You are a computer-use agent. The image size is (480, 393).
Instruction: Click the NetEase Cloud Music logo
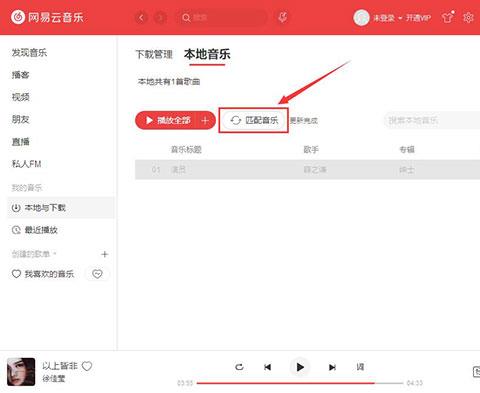click(x=47, y=17)
